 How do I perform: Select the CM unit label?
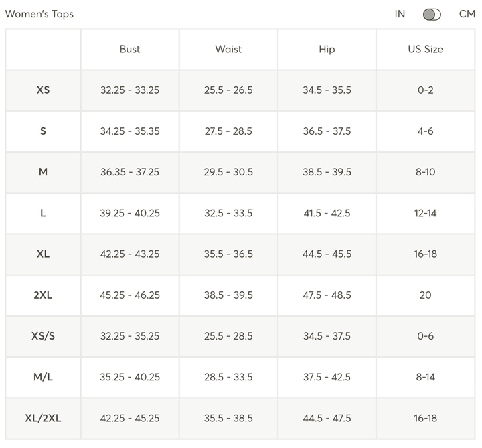pyautogui.click(x=467, y=14)
